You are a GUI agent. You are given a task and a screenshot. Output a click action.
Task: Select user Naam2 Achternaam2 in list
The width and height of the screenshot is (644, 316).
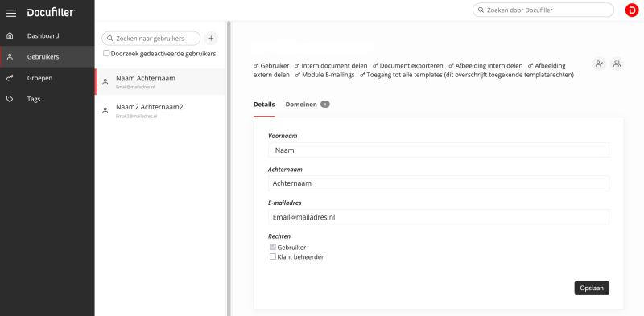tap(160, 110)
